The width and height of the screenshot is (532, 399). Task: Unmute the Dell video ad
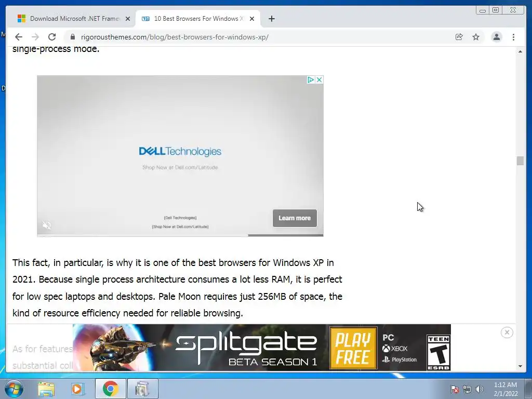pyautogui.click(x=46, y=225)
